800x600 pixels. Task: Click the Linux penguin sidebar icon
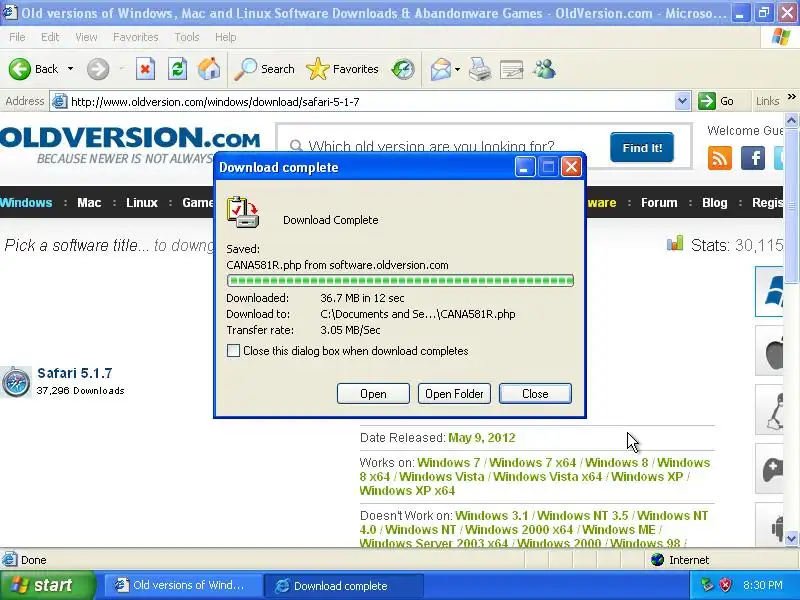point(769,410)
